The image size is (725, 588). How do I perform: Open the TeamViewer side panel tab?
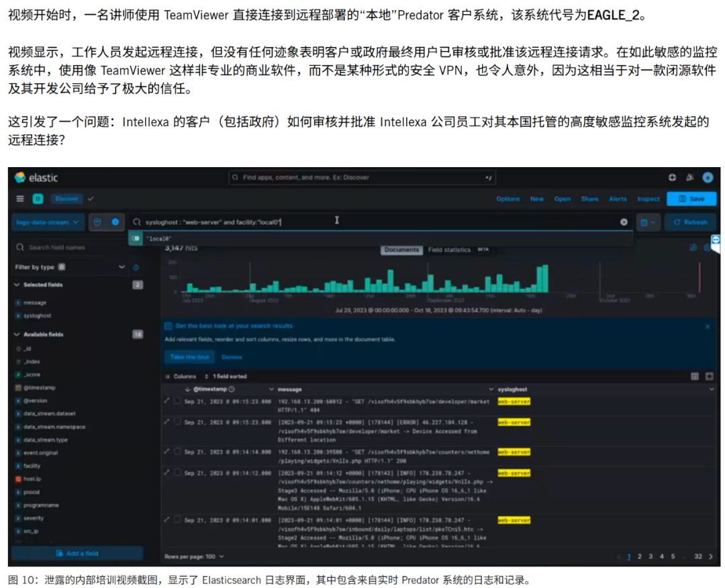pyautogui.click(x=716, y=240)
